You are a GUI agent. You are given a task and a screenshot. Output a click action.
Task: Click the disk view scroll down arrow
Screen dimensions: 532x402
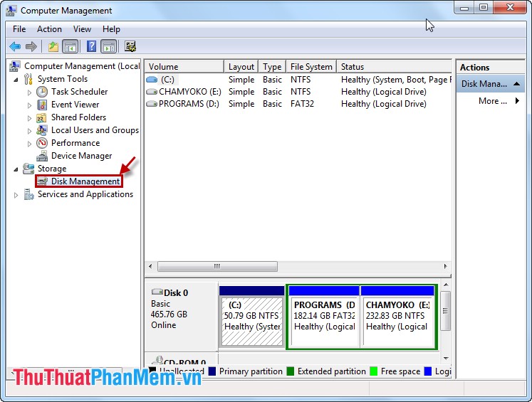(446, 359)
